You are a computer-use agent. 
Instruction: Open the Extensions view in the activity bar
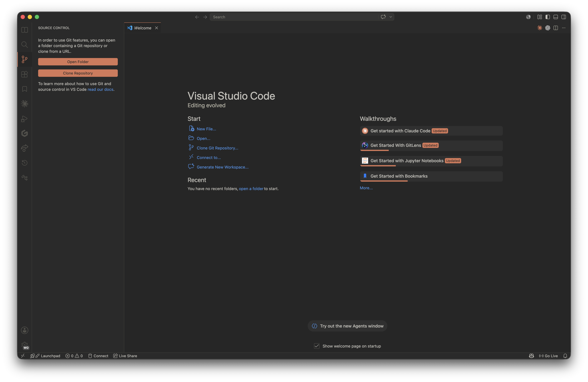24,74
